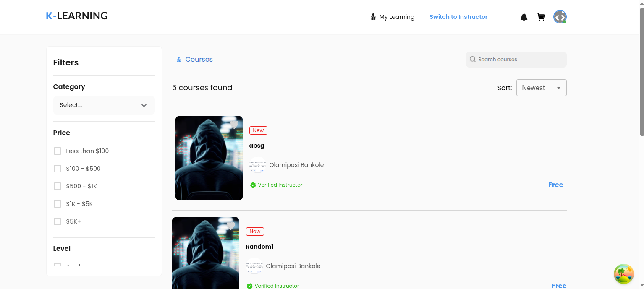Image resolution: width=644 pixels, height=289 pixels.
Task: Open the Sort Newest dropdown
Action: (x=541, y=88)
